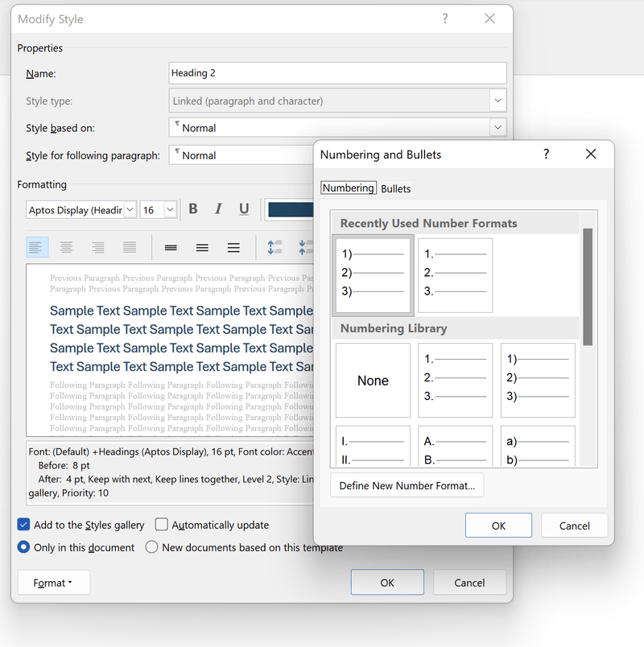
Task: Cancel the Modify Style dialog
Action: [x=469, y=582]
